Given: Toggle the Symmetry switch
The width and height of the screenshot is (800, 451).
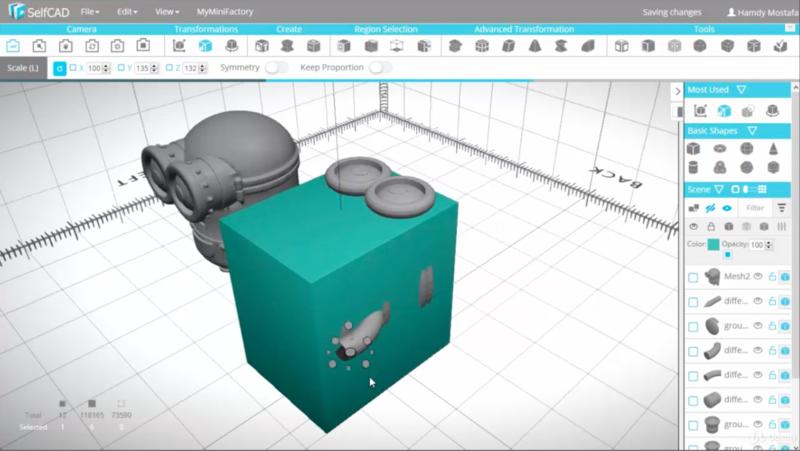Looking at the screenshot, I should pyautogui.click(x=276, y=67).
